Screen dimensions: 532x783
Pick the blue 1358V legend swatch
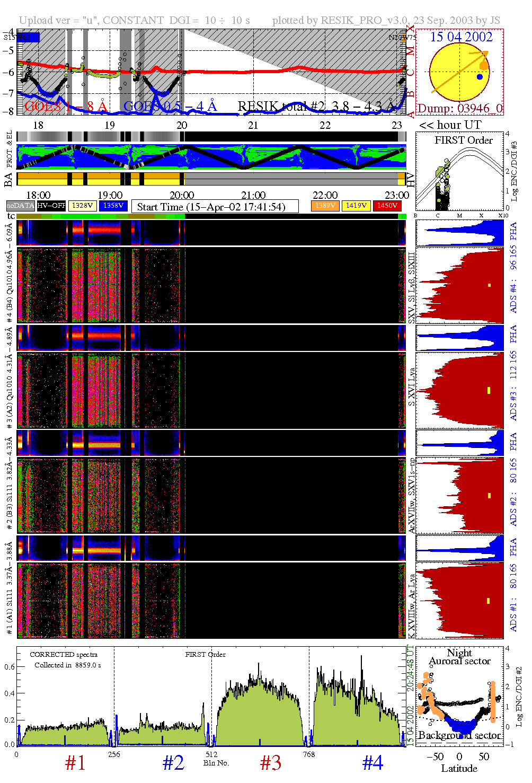113,206
